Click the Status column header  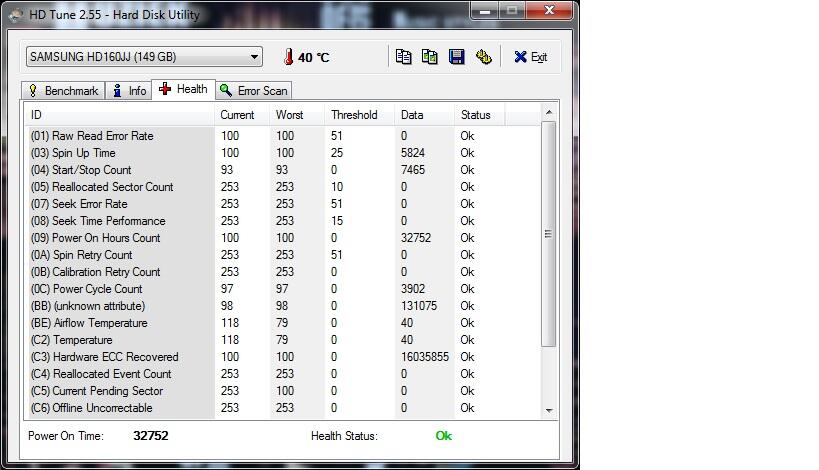479,115
